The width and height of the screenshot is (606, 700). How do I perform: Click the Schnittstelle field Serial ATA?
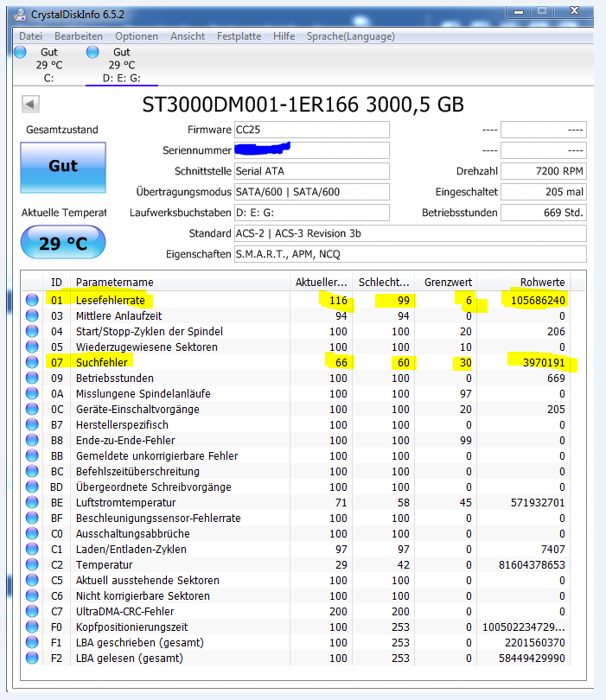point(312,171)
